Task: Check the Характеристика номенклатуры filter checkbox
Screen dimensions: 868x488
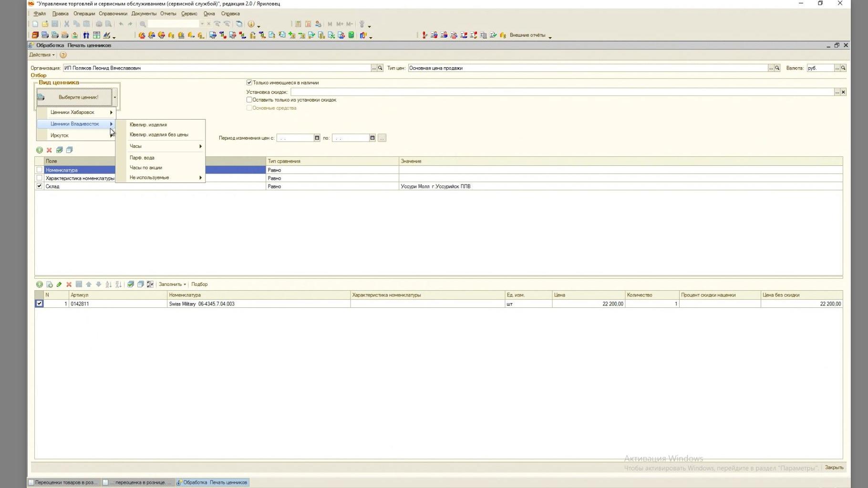Action: click(40, 178)
